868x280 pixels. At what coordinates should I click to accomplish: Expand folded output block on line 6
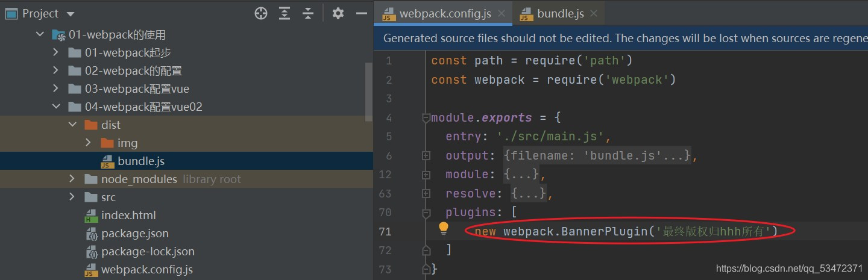426,155
